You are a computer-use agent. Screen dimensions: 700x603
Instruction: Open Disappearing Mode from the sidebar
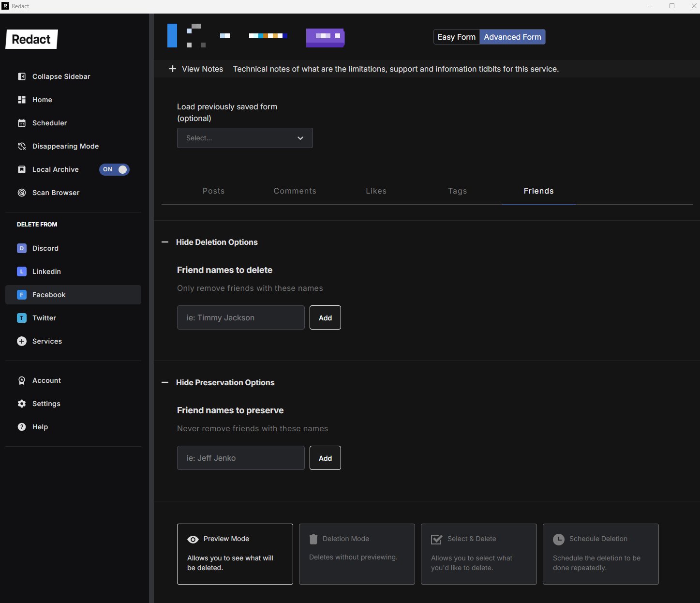tap(65, 146)
